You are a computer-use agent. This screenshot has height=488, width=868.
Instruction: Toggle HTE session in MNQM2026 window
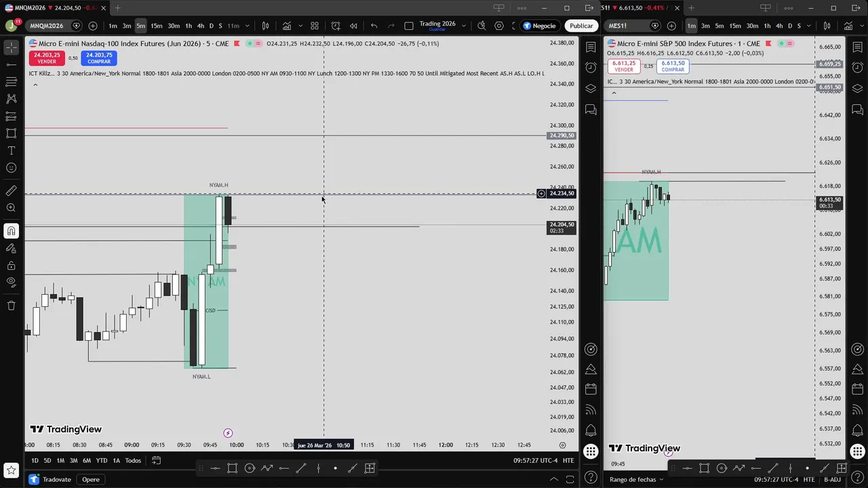point(568,460)
